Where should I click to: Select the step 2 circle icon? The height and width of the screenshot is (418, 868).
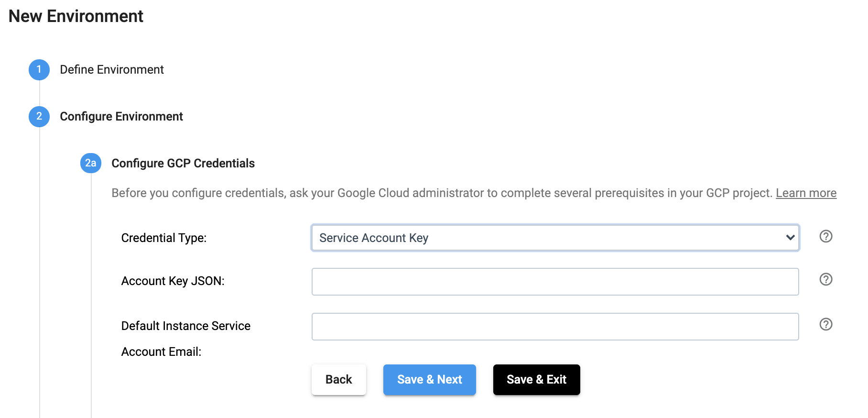click(39, 116)
